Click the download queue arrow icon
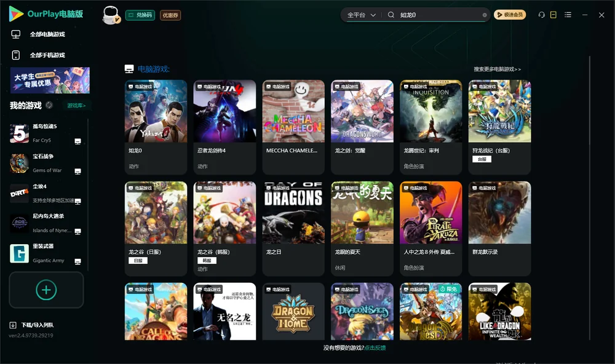Viewport: 615px width, 364px height. tap(12, 325)
